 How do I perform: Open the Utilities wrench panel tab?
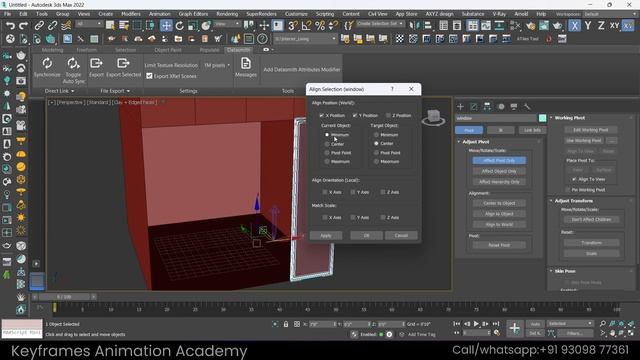pos(527,107)
